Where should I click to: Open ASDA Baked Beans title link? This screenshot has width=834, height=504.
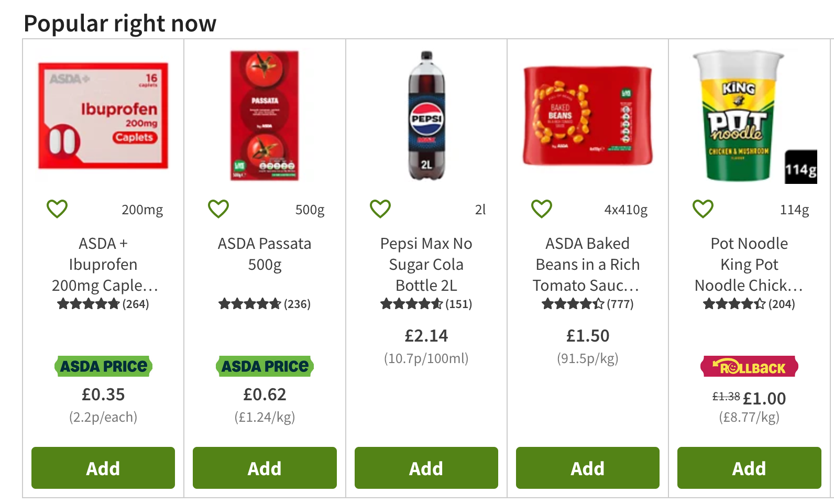point(587,264)
